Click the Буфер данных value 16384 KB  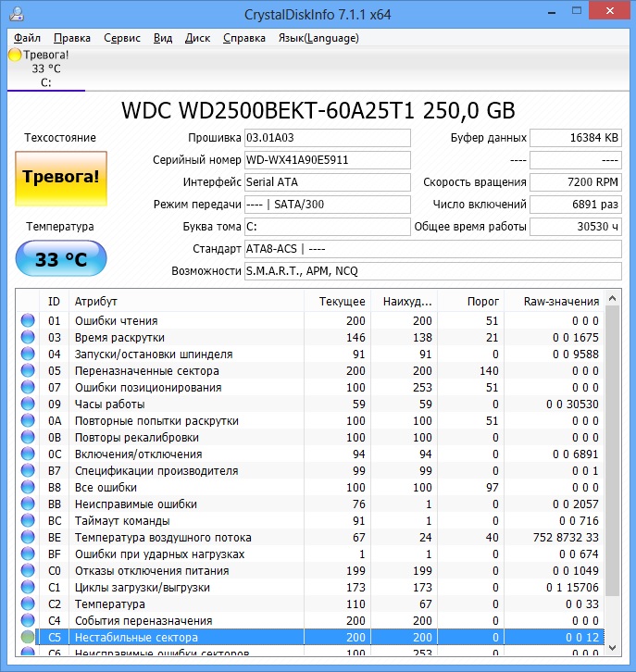coord(576,138)
